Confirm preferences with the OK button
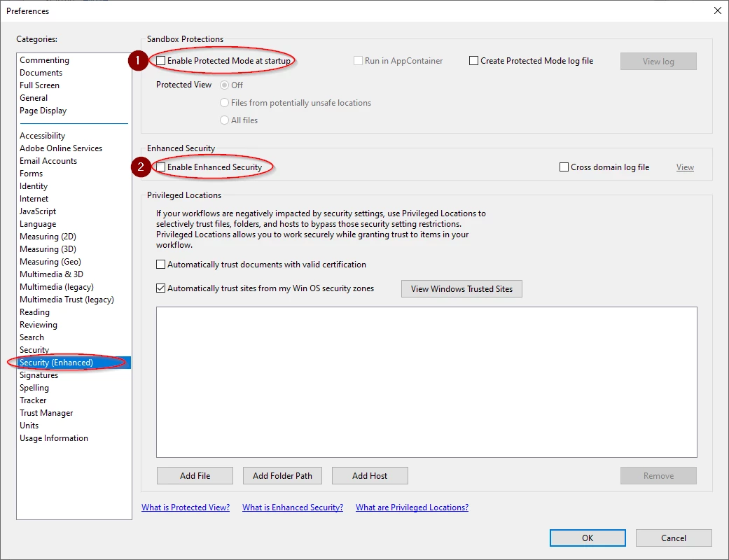This screenshot has height=560, width=729. click(x=588, y=538)
